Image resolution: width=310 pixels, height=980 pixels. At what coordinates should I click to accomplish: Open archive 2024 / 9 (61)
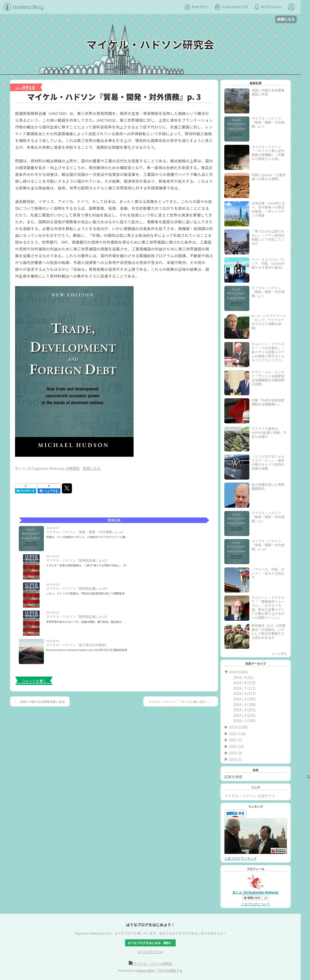click(243, 678)
